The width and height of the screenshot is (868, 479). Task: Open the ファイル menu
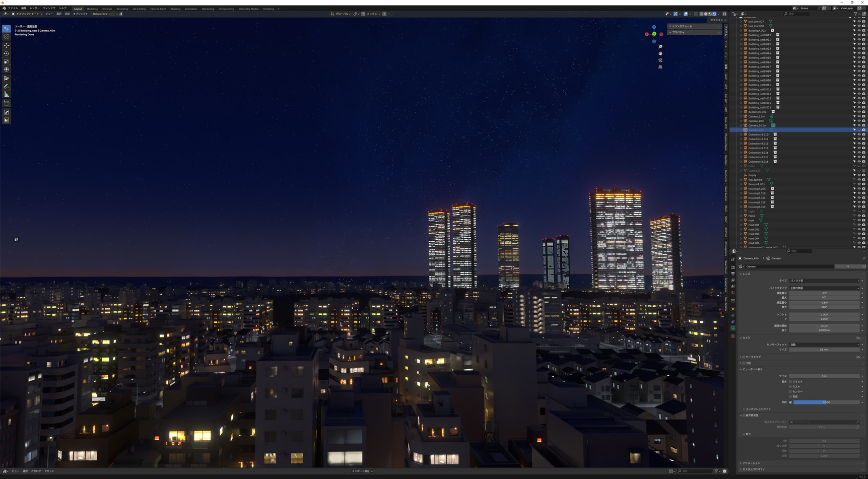point(13,9)
